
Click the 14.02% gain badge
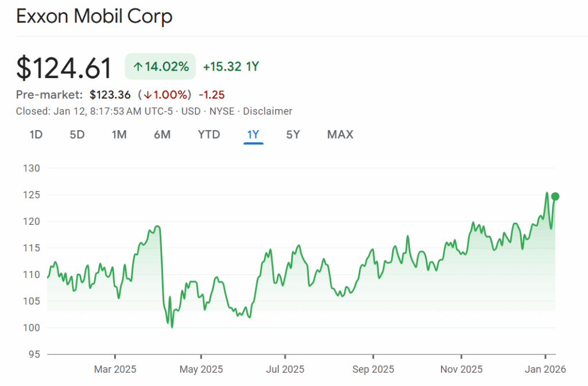tap(160, 67)
